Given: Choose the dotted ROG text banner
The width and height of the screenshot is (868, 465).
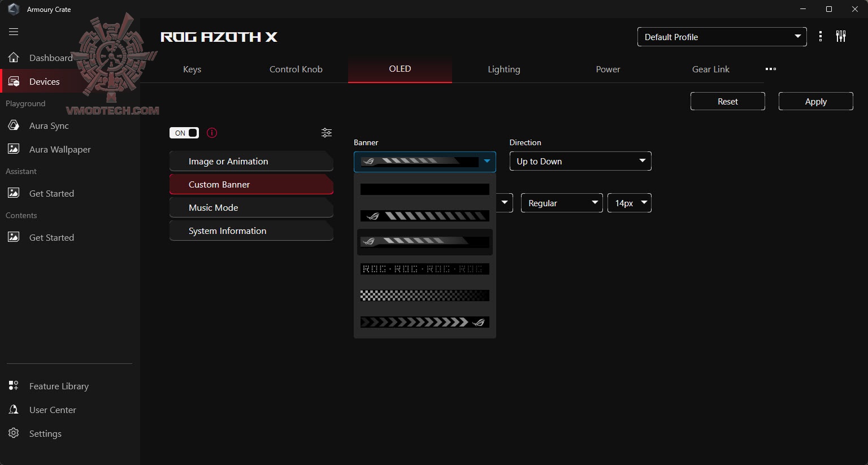Looking at the screenshot, I should 425,269.
